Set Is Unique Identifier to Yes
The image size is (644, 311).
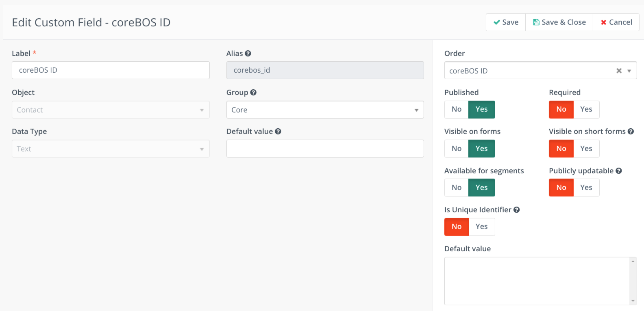482,227
